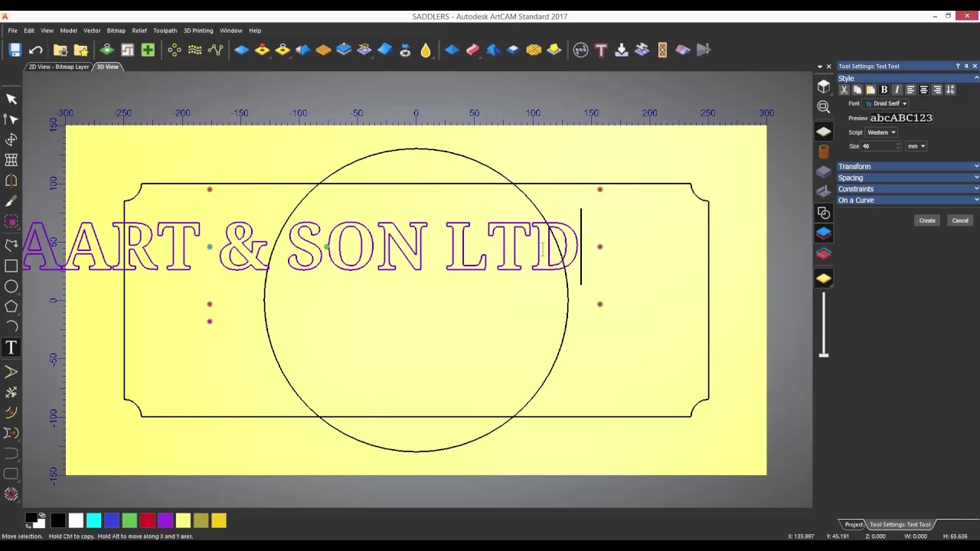Toggle the red relief layer display icon
Viewport: 980px width, 551px height.
tap(824, 254)
